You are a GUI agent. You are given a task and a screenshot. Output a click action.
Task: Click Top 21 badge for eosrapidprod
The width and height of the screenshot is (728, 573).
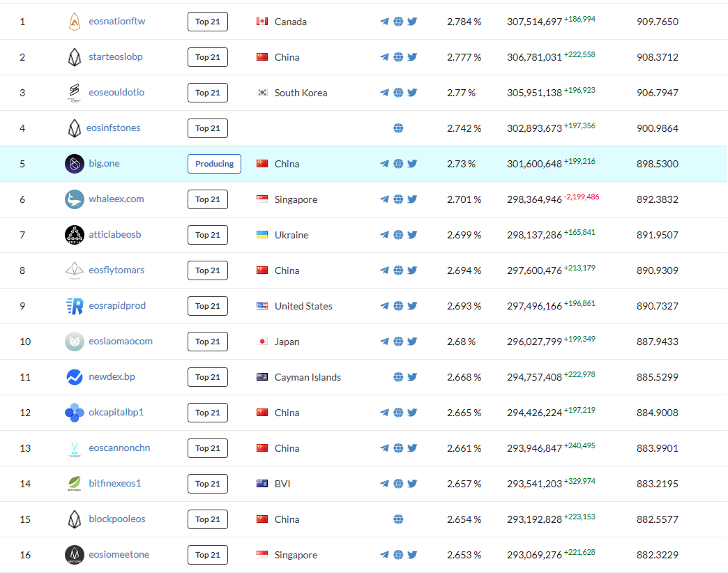pyautogui.click(x=208, y=306)
